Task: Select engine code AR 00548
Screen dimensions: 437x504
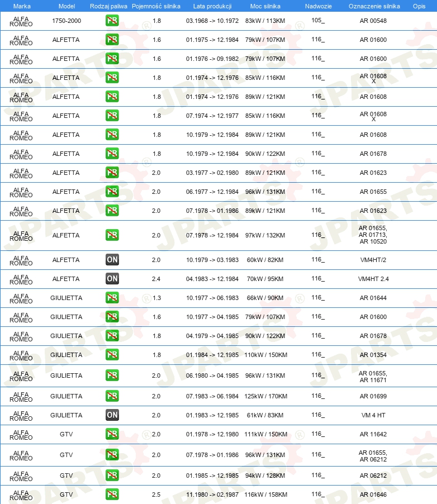Action: click(x=373, y=21)
